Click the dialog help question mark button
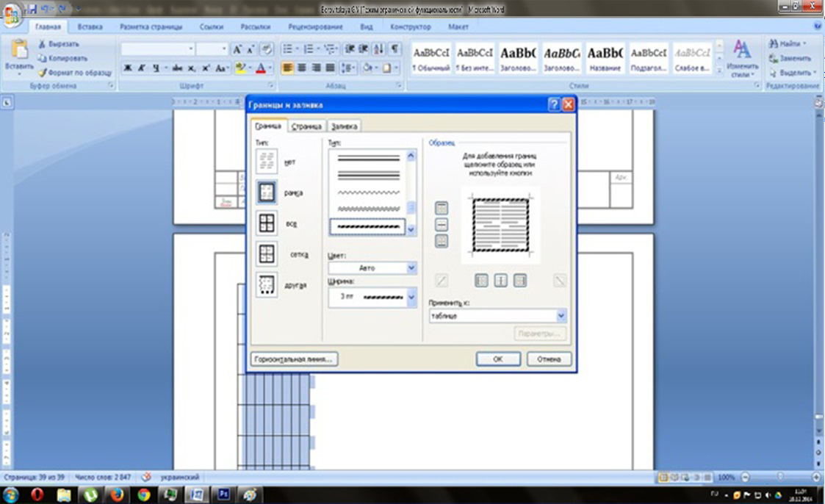 click(x=553, y=104)
